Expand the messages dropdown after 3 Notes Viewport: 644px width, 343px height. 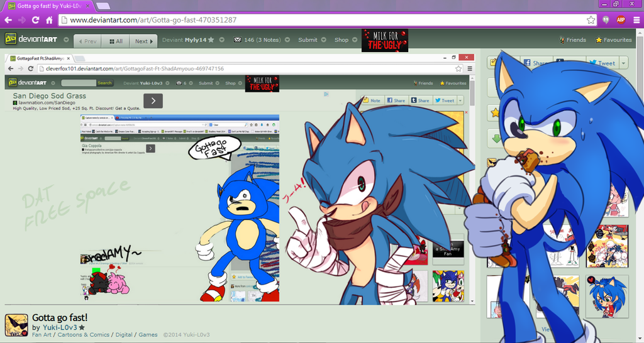287,40
